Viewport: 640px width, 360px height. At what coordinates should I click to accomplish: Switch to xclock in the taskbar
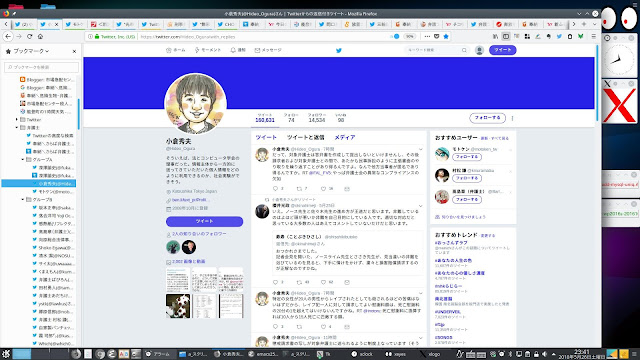coord(362,354)
